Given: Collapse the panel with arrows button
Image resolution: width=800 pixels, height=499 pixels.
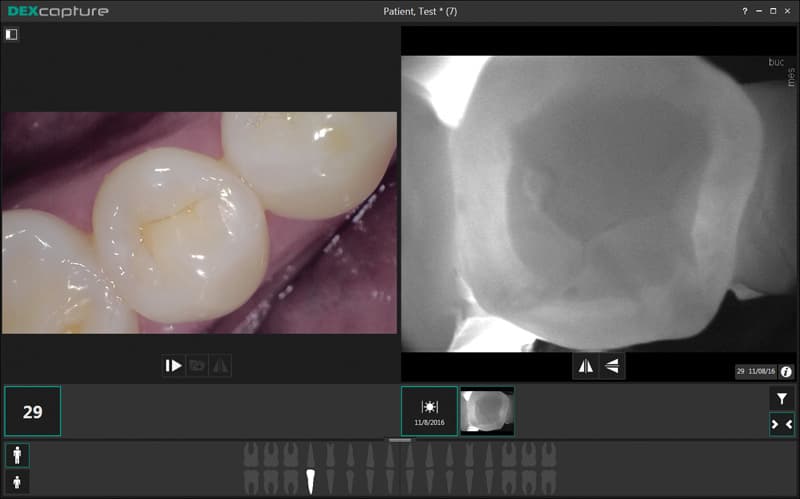Looking at the screenshot, I should click(x=781, y=424).
